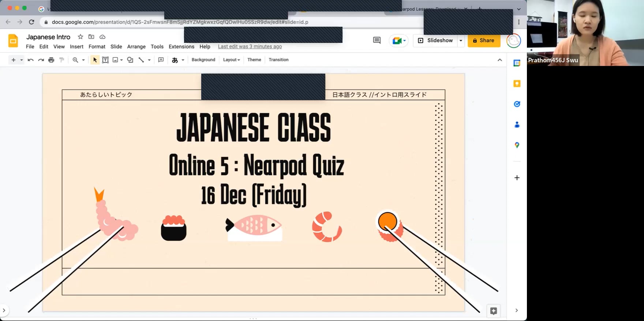Viewport: 644px width, 321px height.
Task: Open the Theme panel
Action: [x=254, y=60]
